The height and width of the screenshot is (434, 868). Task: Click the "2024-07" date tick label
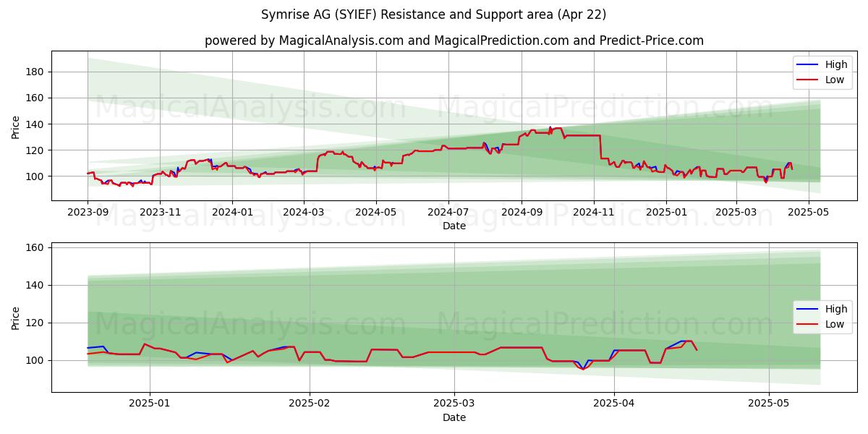[x=448, y=212]
